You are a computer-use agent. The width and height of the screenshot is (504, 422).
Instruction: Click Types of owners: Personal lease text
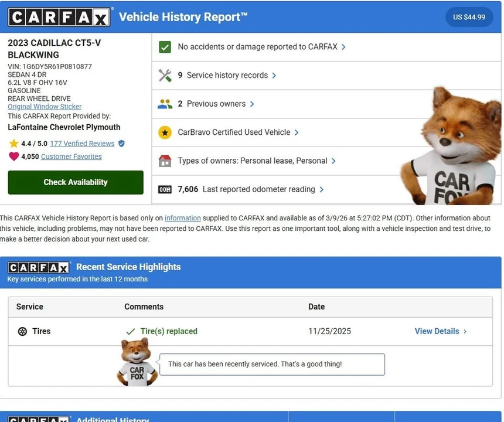253,161
